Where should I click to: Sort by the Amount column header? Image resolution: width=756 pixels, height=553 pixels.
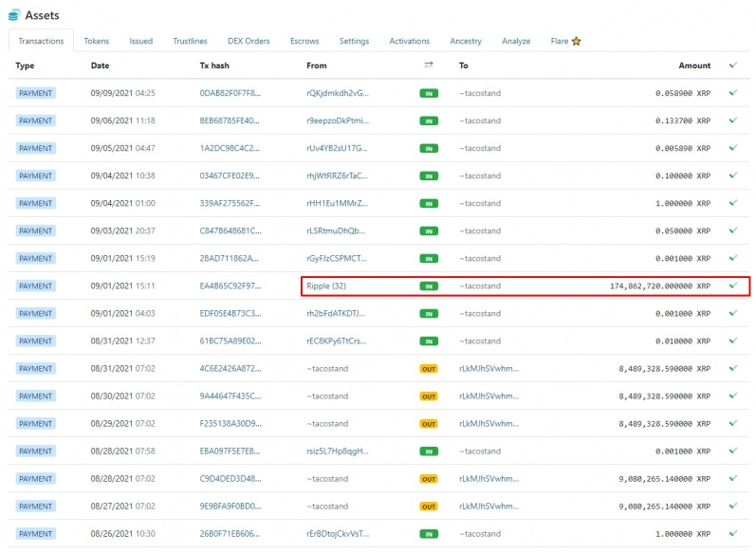pyautogui.click(x=693, y=65)
